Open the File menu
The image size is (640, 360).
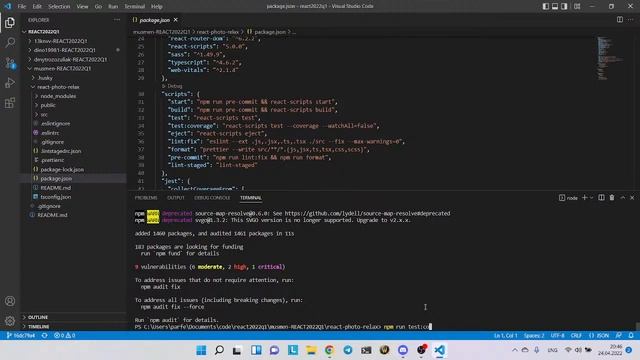tap(22, 6)
